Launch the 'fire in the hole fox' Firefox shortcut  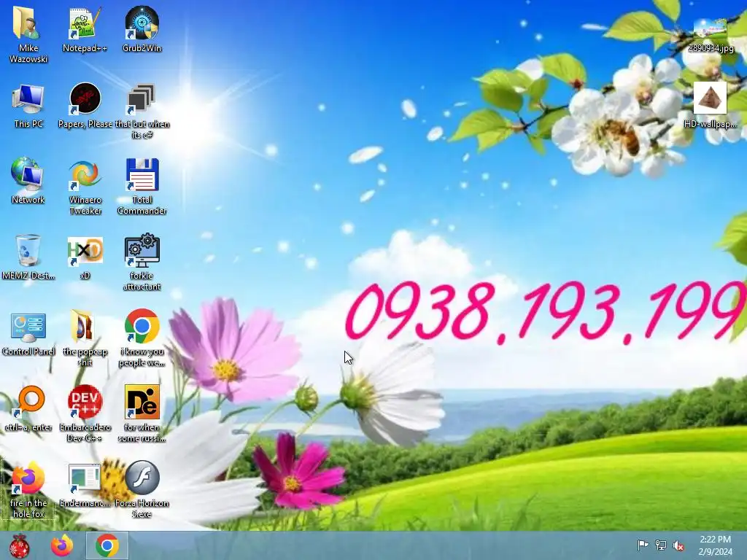click(28, 489)
